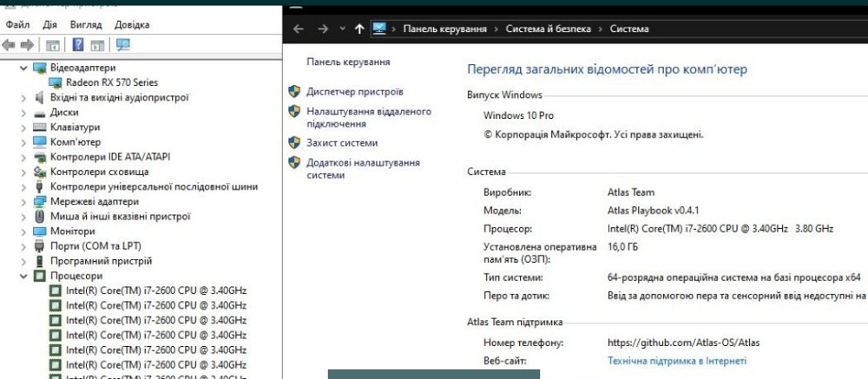This screenshot has width=868, height=379.
Task: Click heading Перегляд загальних відомостей про комп'ютер
Action: (x=608, y=69)
